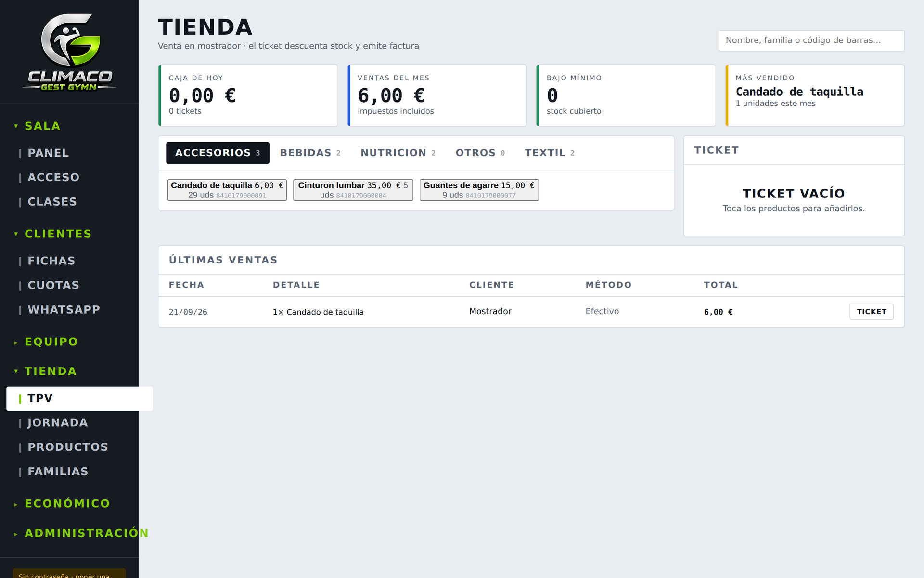Add Candado de taquilla to ticket

click(227, 190)
